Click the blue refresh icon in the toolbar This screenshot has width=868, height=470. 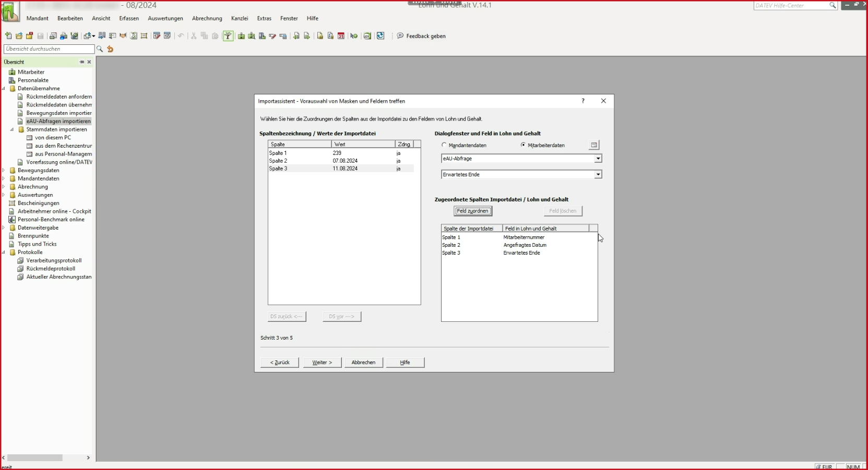pos(381,36)
